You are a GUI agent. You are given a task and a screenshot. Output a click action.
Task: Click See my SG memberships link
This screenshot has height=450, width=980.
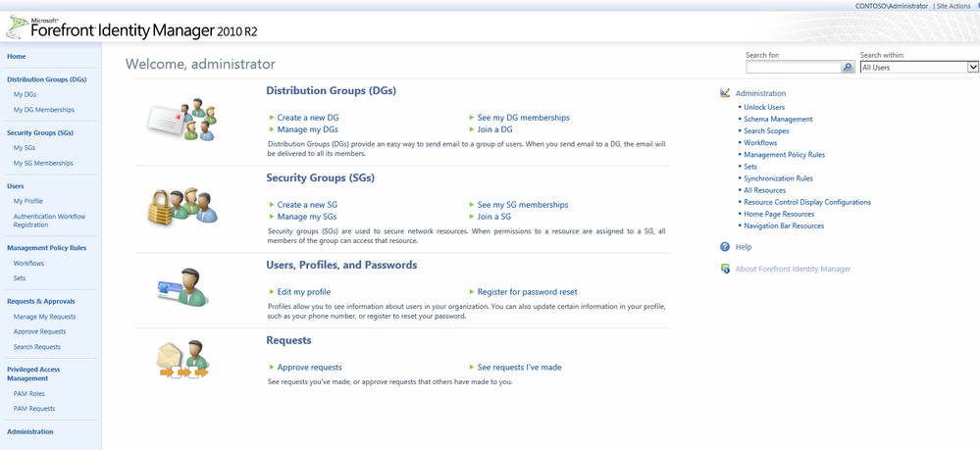point(523,204)
